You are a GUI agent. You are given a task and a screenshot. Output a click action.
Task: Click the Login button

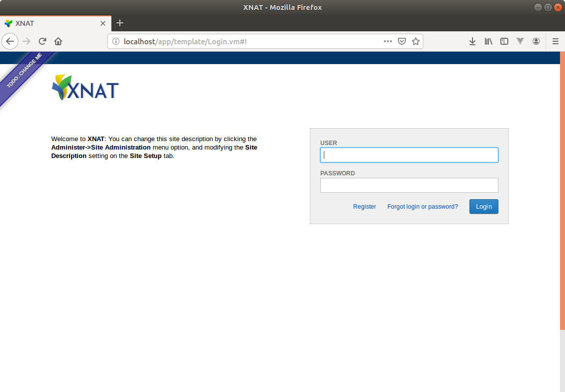click(483, 207)
